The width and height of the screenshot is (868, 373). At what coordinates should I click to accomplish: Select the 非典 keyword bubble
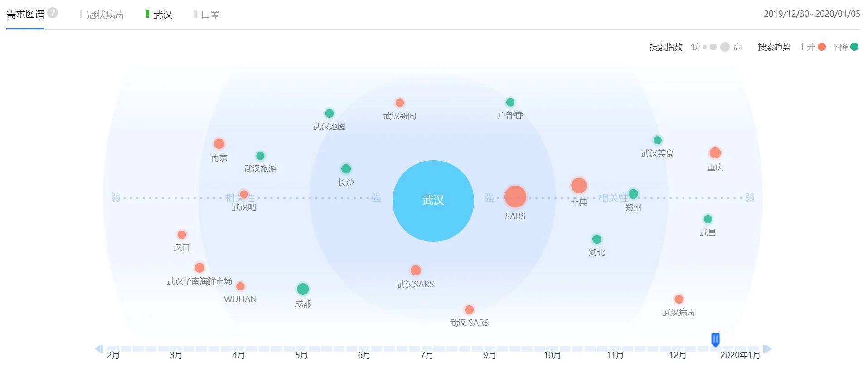pos(579,186)
